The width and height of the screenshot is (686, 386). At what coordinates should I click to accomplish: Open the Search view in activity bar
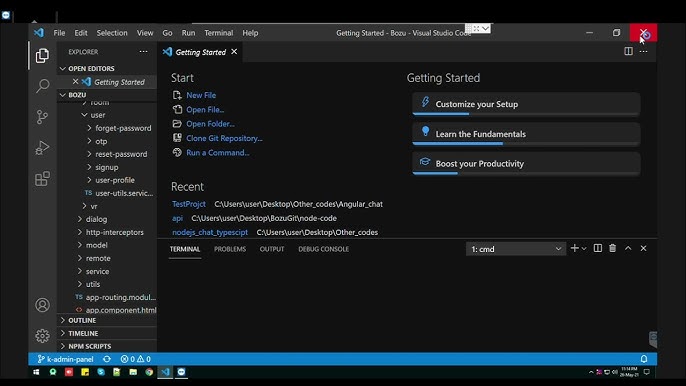(x=42, y=86)
